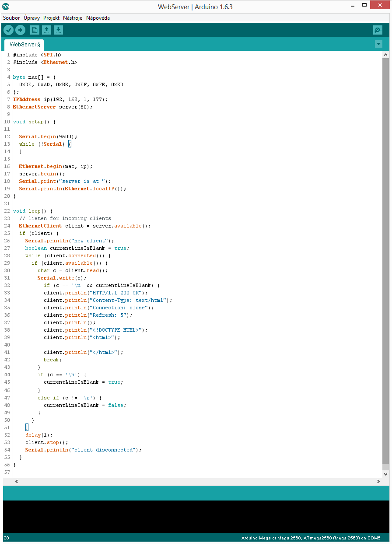Click the comment '// listen for incoming clients'
Viewport: 392px width, 546px height.
click(x=65, y=218)
